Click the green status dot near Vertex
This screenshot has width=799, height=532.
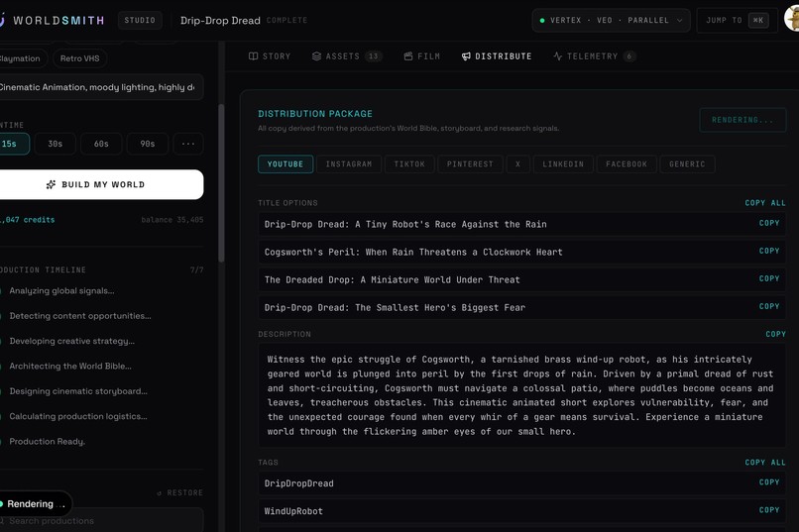pos(542,21)
